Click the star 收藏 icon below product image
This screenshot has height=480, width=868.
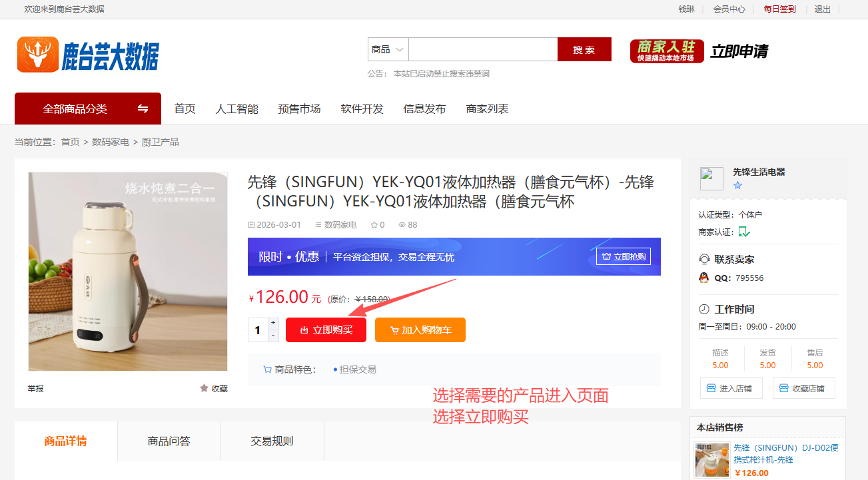204,388
